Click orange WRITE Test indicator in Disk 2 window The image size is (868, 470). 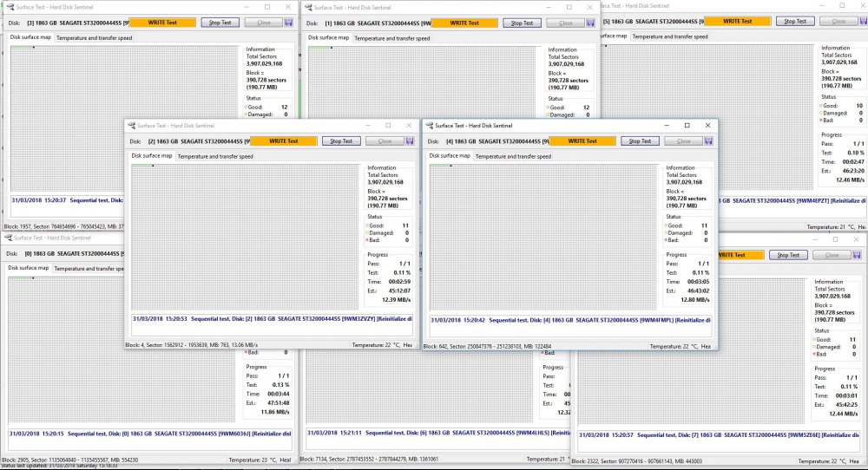pos(284,141)
